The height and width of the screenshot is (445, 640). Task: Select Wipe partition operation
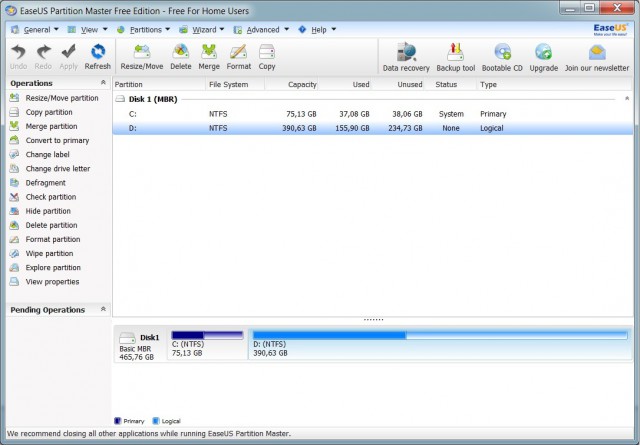(42, 254)
